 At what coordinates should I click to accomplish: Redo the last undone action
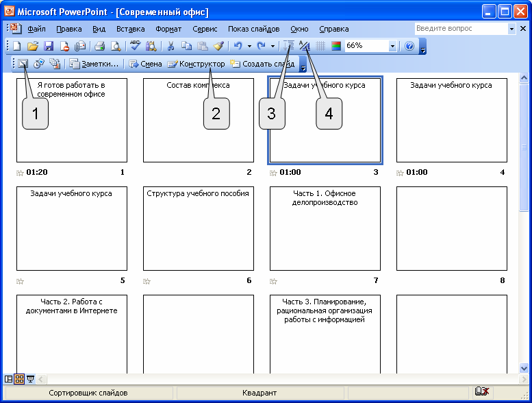pos(262,45)
